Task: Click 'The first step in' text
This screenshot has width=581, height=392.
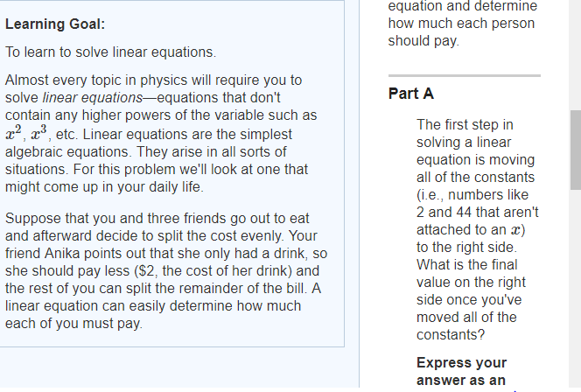Action: (465, 125)
